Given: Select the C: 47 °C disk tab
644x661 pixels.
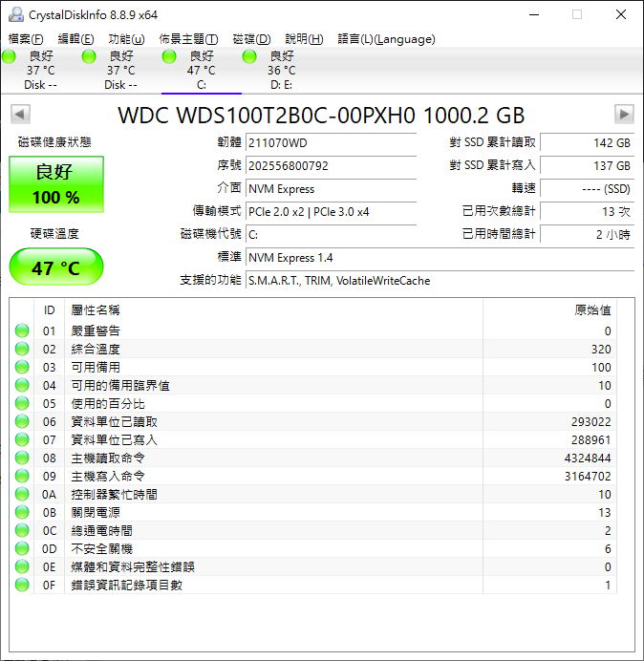Looking at the screenshot, I should (202, 71).
